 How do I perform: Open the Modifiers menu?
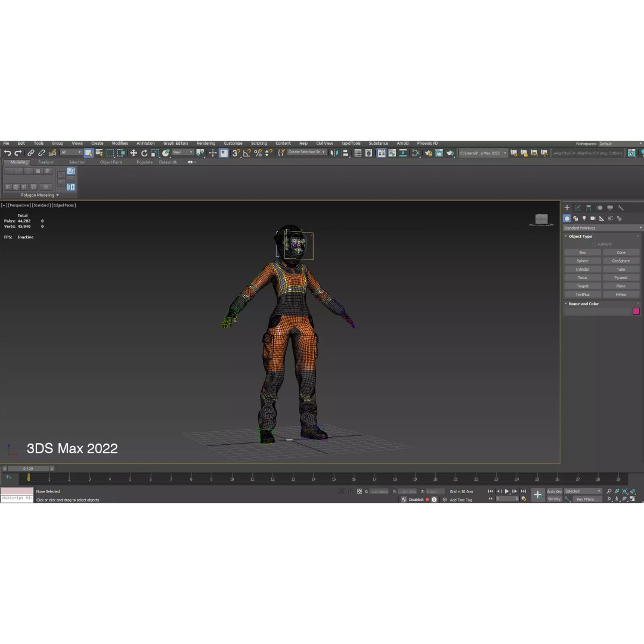click(x=120, y=143)
